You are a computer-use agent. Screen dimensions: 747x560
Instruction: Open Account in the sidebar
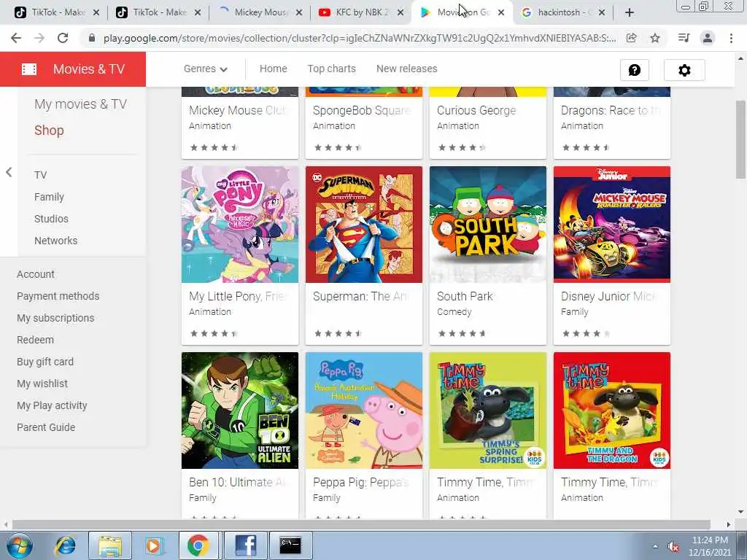tap(36, 274)
